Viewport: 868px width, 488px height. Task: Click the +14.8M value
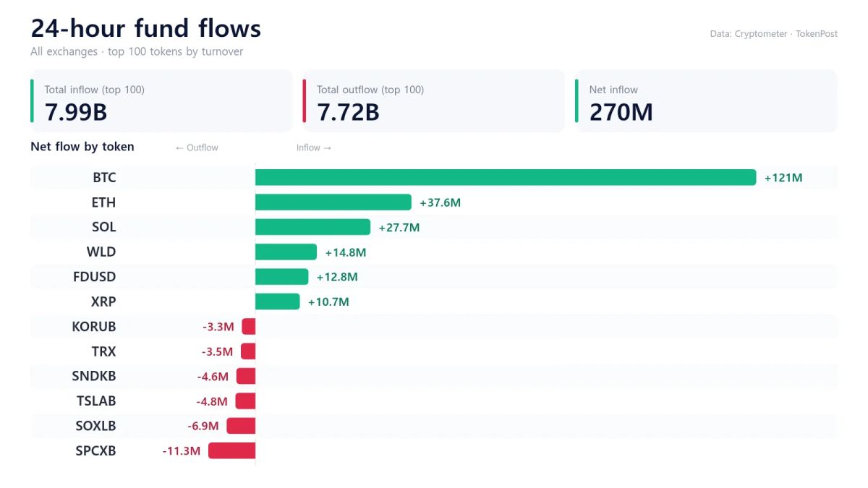pos(346,252)
